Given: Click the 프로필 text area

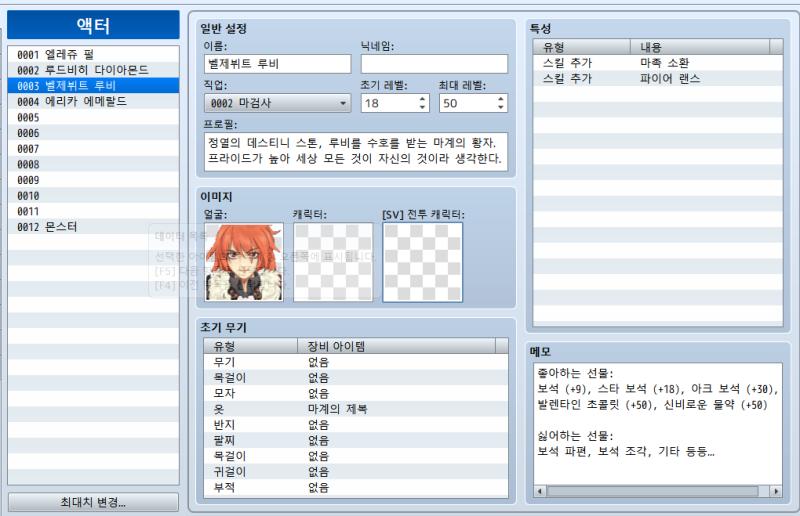Looking at the screenshot, I should coord(356,152).
